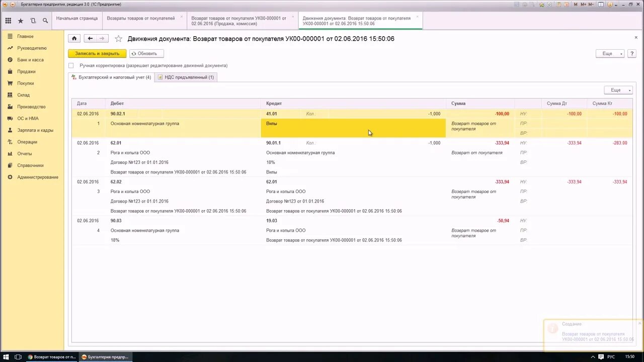Screen dimensions: 644x362
Task: Select the Вилы cell in row 1
Action: tap(353, 128)
